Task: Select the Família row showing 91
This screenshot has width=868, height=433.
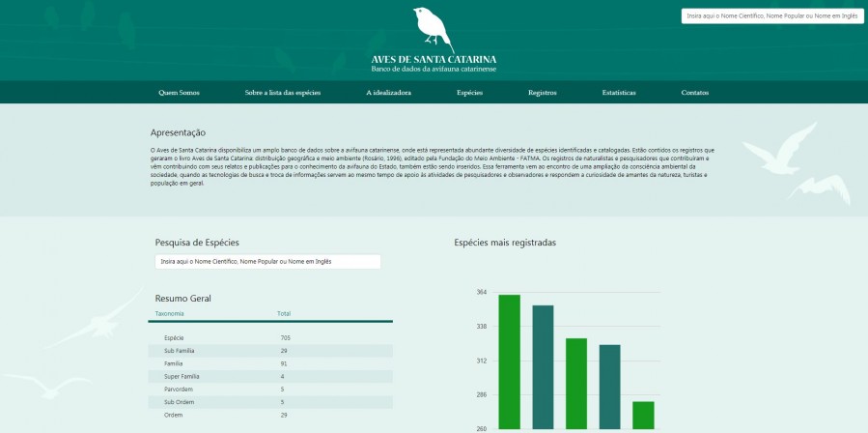Action: tap(270, 362)
